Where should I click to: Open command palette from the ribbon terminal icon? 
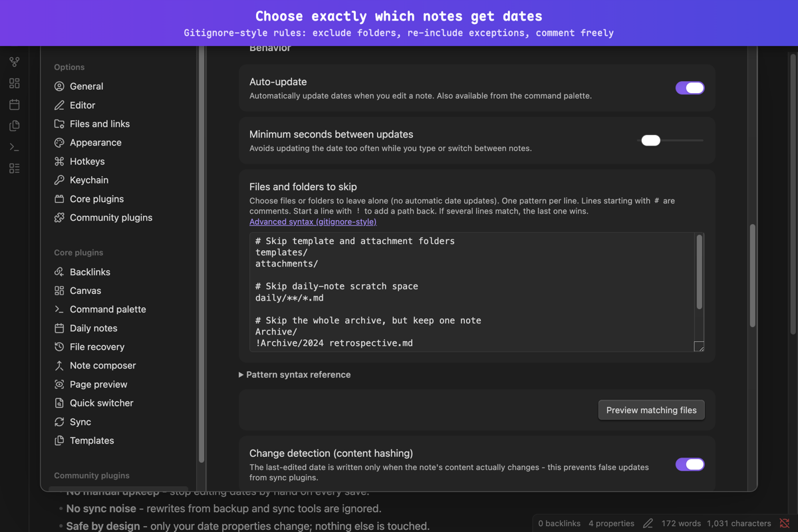click(x=15, y=147)
